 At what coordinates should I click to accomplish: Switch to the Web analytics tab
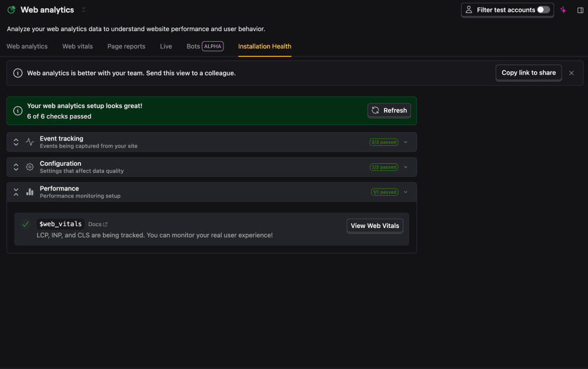point(27,46)
